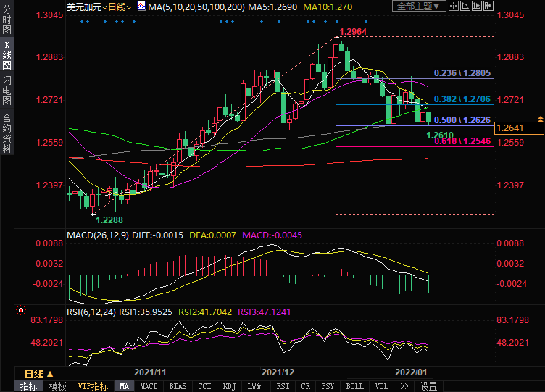This screenshot has height=392, width=545.
Task: Select the MACD indicator tab
Action: [x=149, y=386]
